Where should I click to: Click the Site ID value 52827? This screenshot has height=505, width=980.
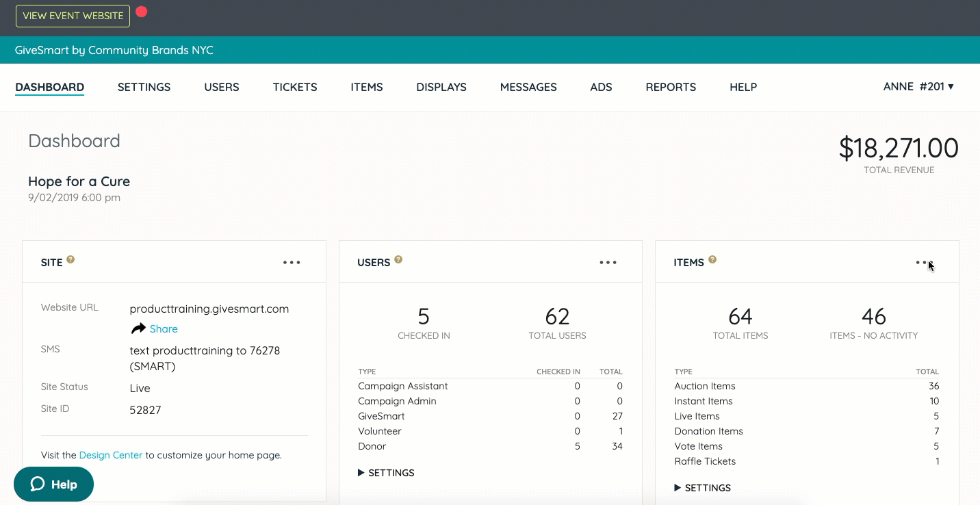tap(145, 411)
